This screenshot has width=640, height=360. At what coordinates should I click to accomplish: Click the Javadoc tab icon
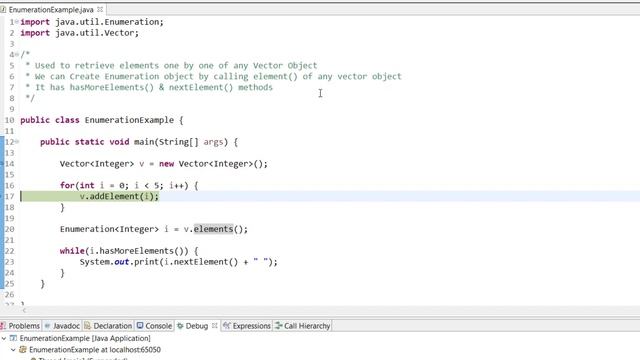pyautogui.click(x=47, y=326)
